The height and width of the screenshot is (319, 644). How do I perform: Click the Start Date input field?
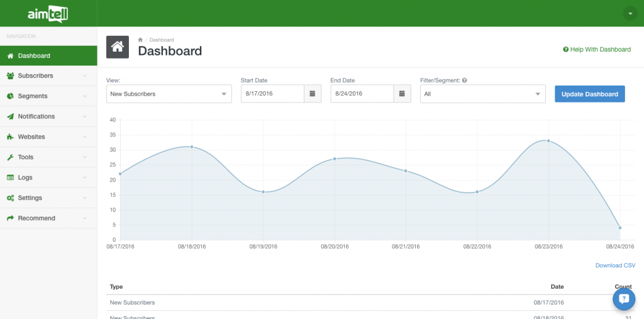pos(272,94)
